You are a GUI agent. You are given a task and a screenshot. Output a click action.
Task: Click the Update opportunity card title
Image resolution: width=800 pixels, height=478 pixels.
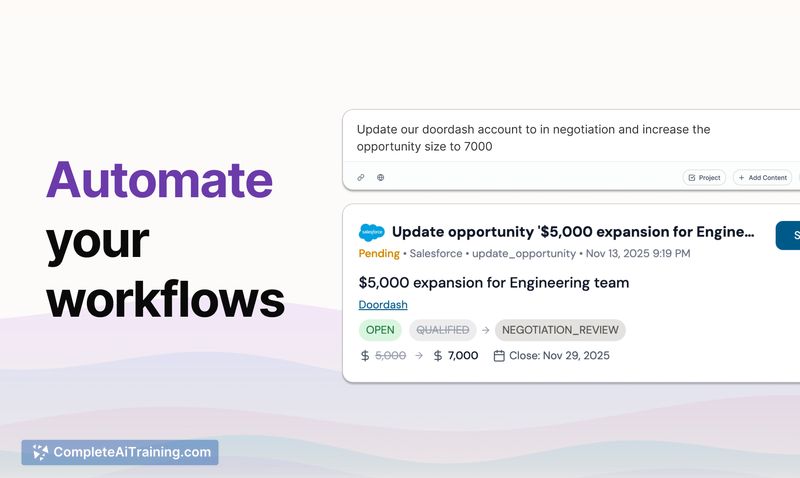(573, 232)
